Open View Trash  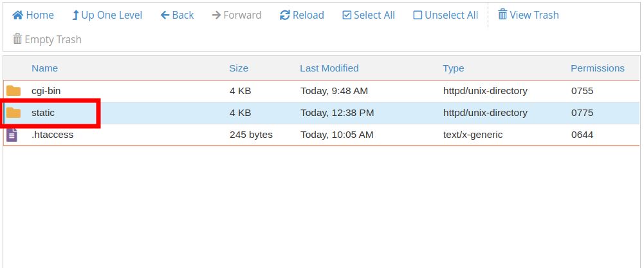coord(528,15)
